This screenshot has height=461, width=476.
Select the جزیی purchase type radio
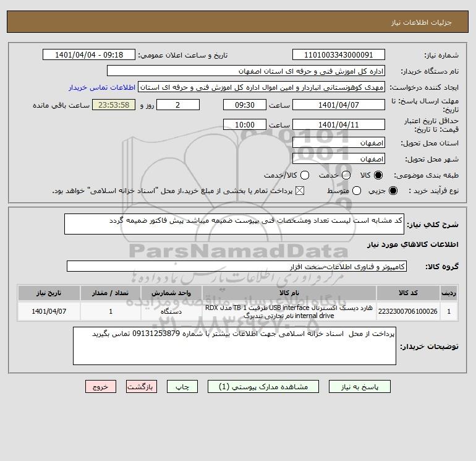tap(393, 191)
